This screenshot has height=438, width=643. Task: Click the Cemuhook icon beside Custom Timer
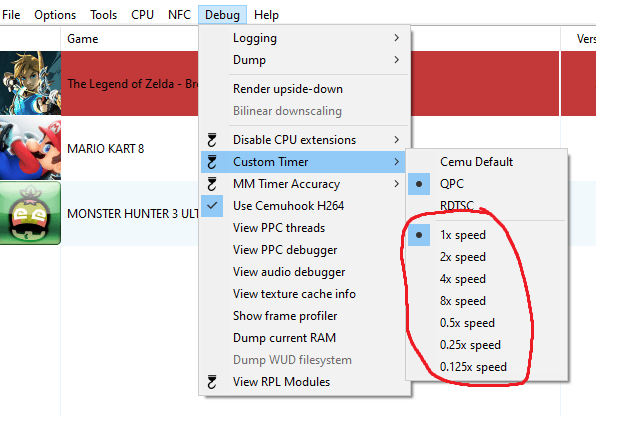point(212,162)
